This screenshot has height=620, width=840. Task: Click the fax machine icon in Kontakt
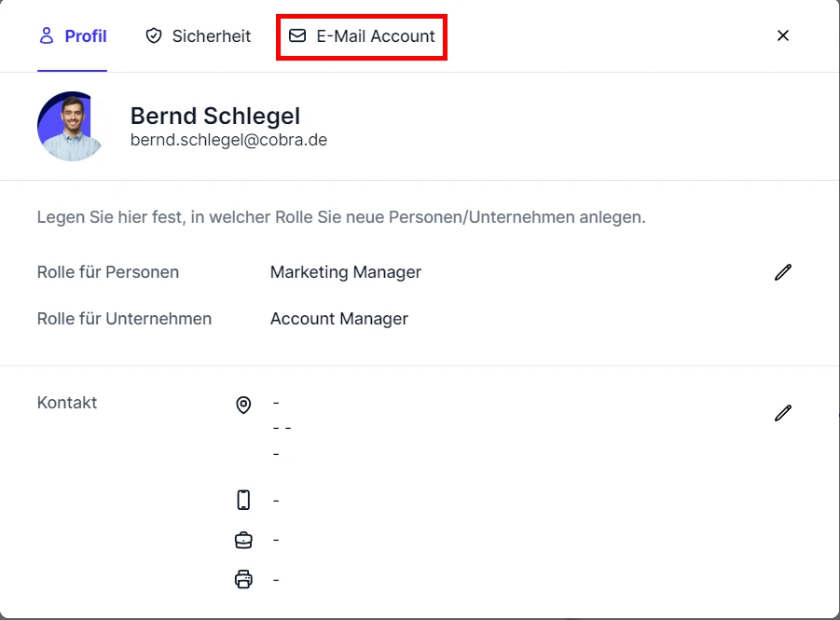point(243,579)
